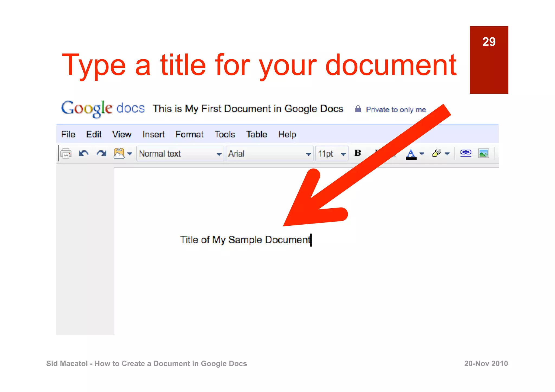Open the Help menu
Viewport: 555px width, 392px height.
pyautogui.click(x=287, y=134)
